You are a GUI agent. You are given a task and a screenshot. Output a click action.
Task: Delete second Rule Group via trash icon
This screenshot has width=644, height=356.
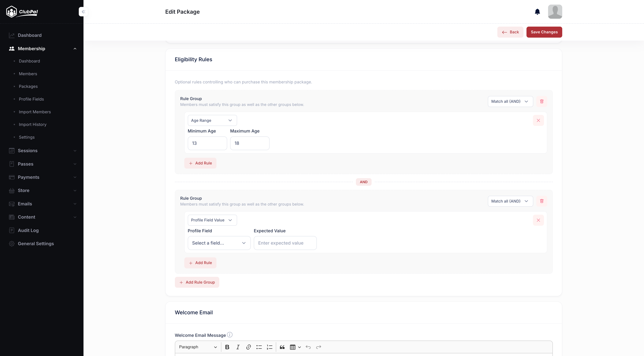pos(541,201)
